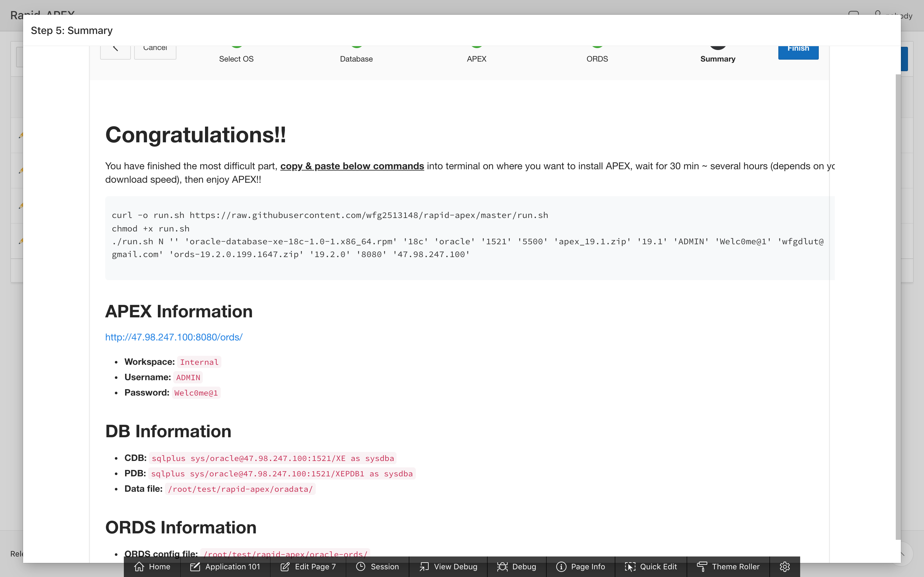This screenshot has height=577, width=924.
Task: Click the dialog's vertical scrollbar
Action: 898,305
